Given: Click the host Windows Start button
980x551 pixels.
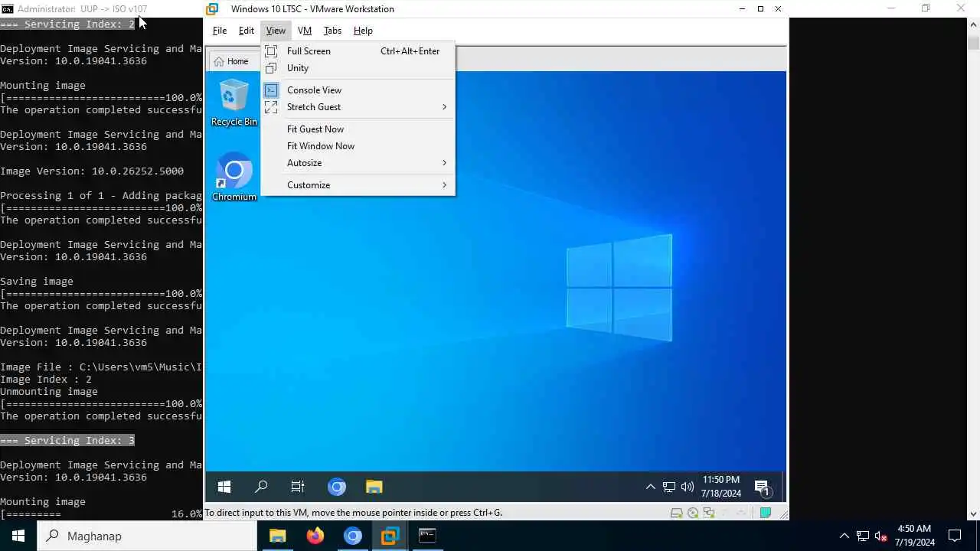Looking at the screenshot, I should click(18, 536).
